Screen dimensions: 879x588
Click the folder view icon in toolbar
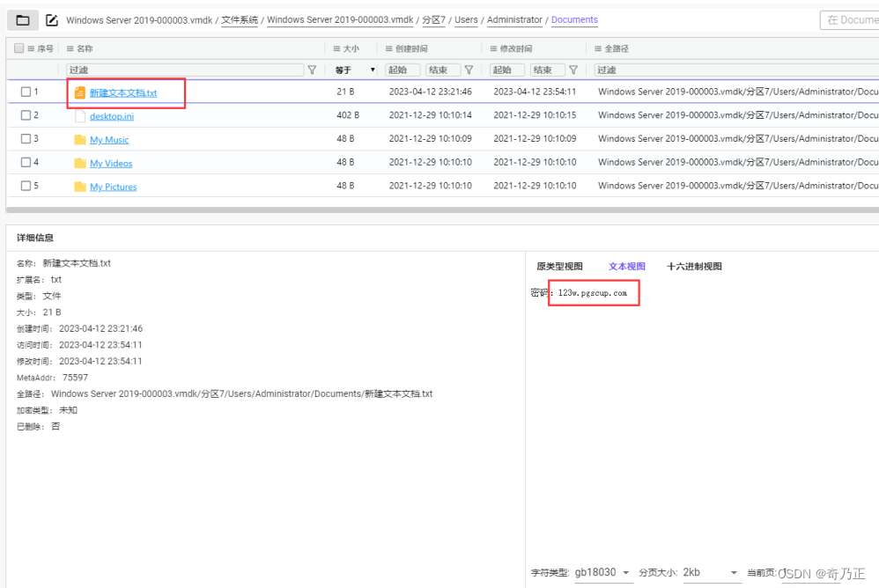(x=23, y=21)
